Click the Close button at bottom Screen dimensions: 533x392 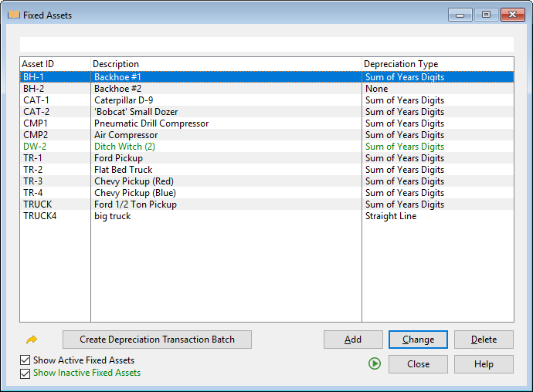click(x=418, y=364)
